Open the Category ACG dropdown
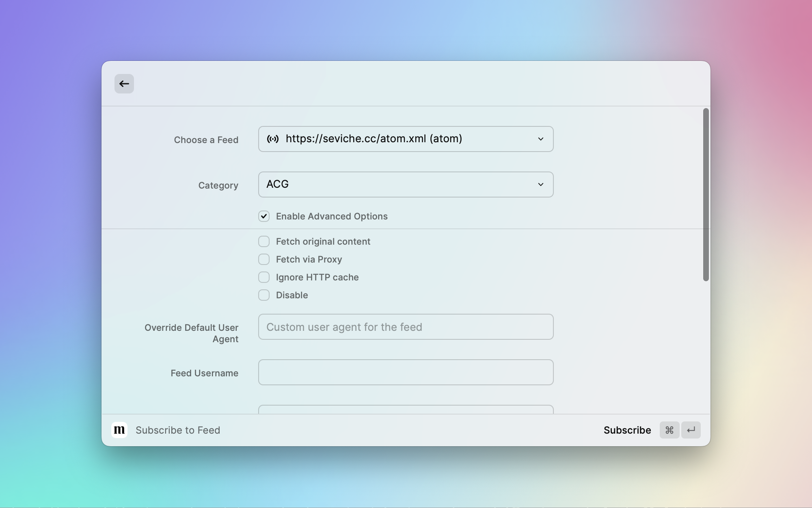The image size is (812, 508). [406, 185]
